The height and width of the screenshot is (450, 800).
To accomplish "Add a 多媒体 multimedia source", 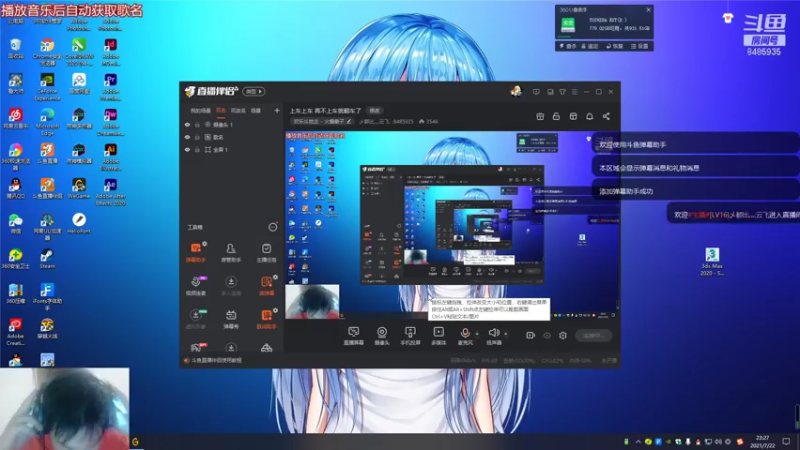I will [x=438, y=336].
